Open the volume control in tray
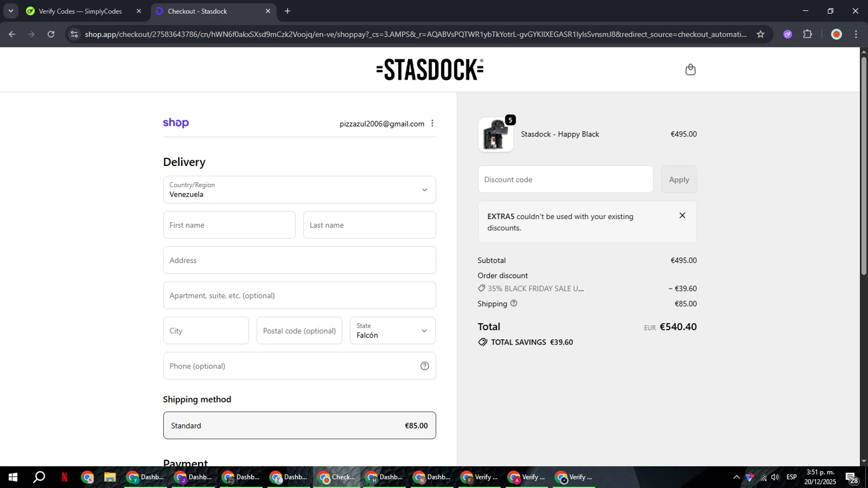The image size is (868, 488). tap(775, 477)
